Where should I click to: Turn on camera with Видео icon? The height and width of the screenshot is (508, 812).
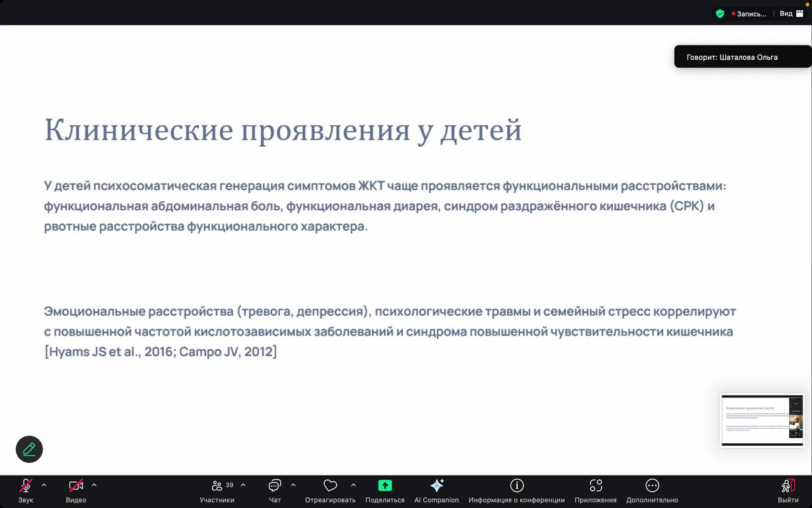pyautogui.click(x=75, y=486)
